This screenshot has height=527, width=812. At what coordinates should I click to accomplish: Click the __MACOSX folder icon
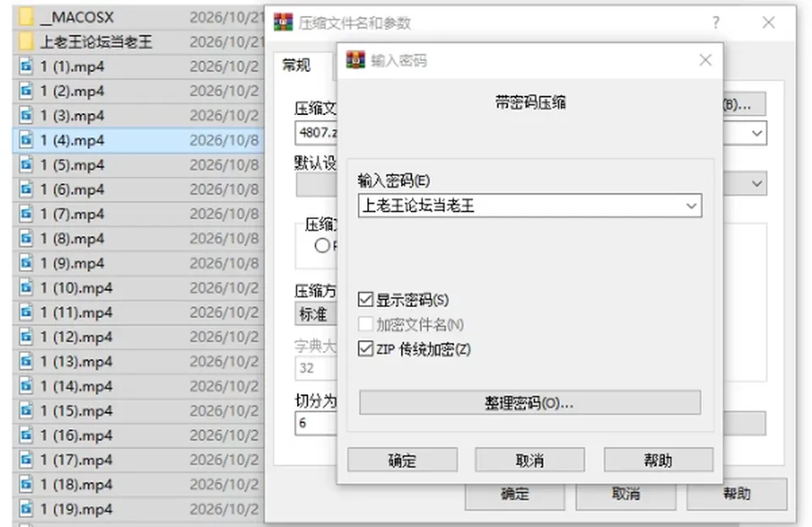(26, 17)
